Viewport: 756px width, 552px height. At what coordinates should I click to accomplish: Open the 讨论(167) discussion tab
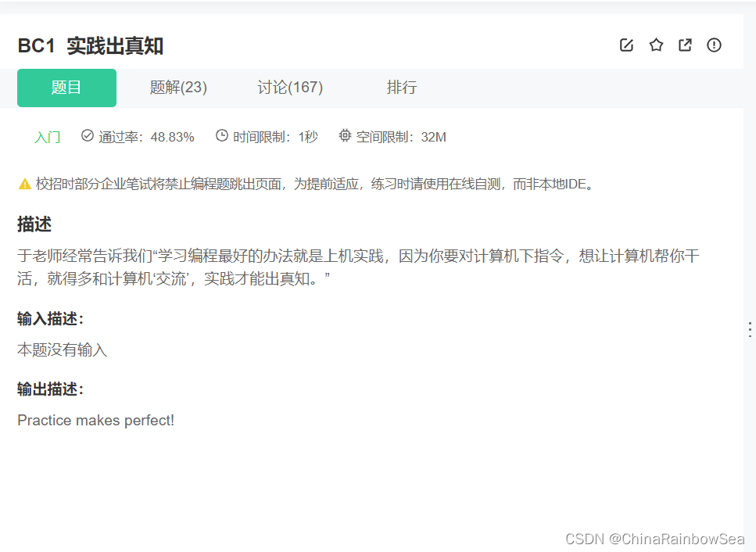pos(290,88)
